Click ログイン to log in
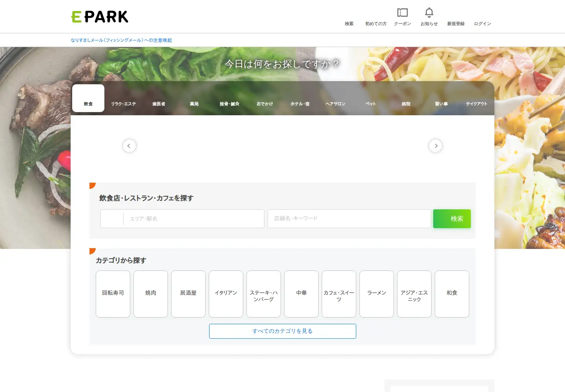Image resolution: width=565 pixels, height=392 pixels. tap(483, 24)
